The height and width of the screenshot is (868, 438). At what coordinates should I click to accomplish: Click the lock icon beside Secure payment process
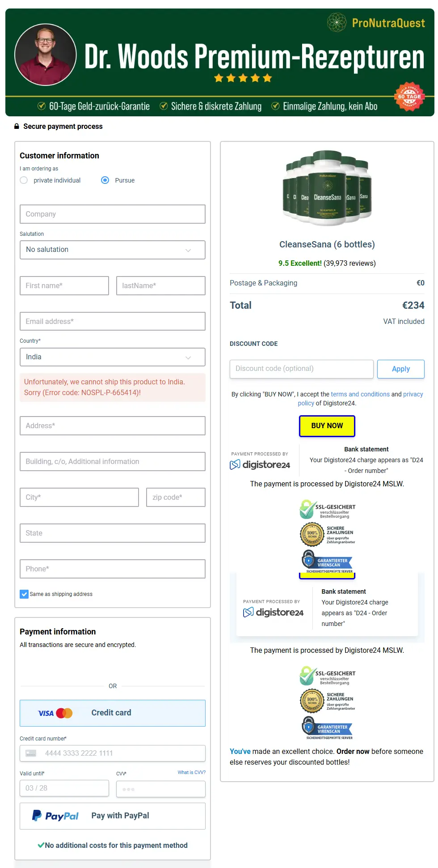click(17, 126)
